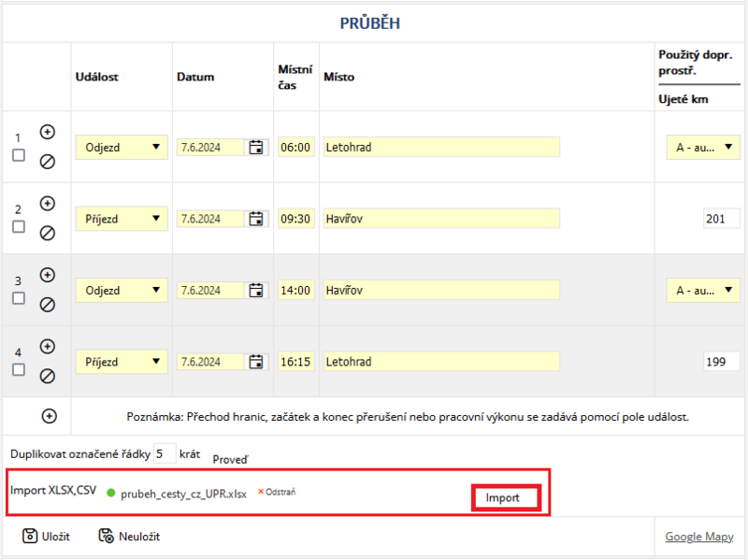Click the 199 km field
The height and width of the screenshot is (560, 748).
tap(721, 362)
